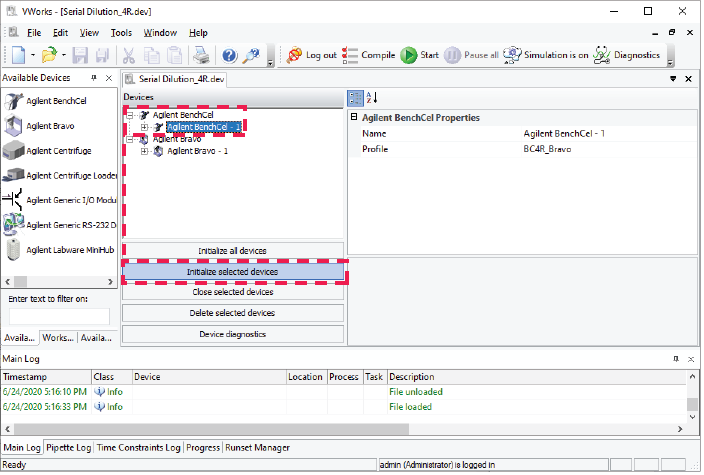Select Agilent Bravo - 1 tree item
The width and height of the screenshot is (704, 475).
click(198, 151)
